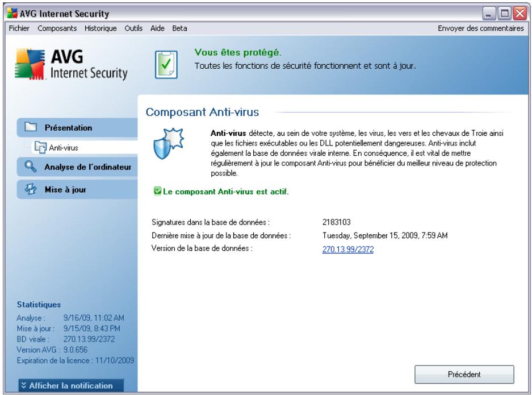Click Mise à jour value 9/15/09, 8:43 PM

pos(91,329)
